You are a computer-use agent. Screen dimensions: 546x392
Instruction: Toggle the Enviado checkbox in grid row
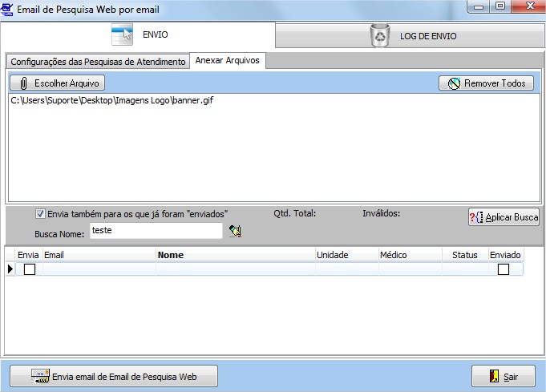coord(504,270)
